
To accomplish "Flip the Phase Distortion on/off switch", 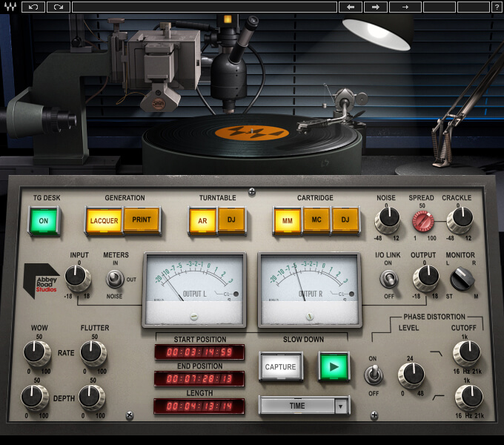I will (x=376, y=375).
